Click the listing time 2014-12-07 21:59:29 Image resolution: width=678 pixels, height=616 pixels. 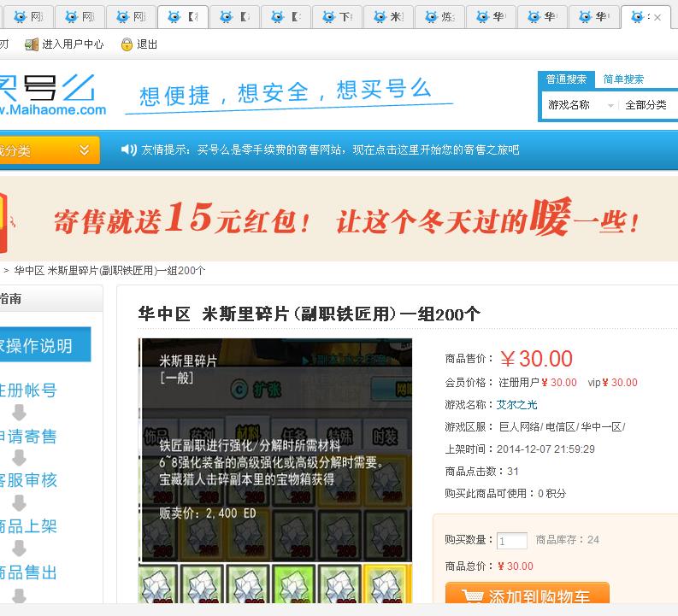545,449
